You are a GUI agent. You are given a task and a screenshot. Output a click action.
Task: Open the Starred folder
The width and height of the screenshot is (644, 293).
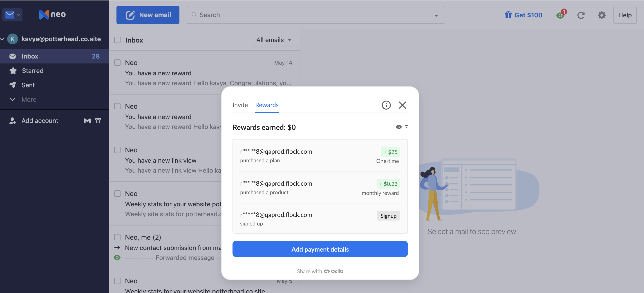54,71
